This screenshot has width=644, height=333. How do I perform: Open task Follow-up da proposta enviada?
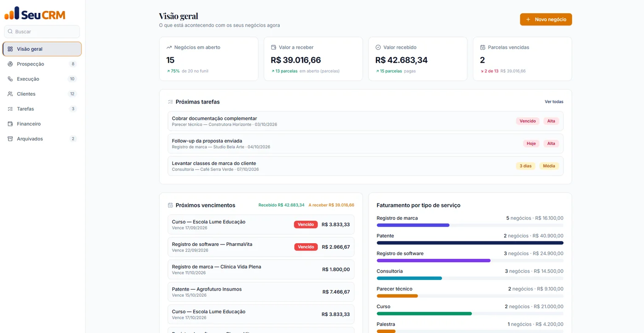tap(365, 144)
